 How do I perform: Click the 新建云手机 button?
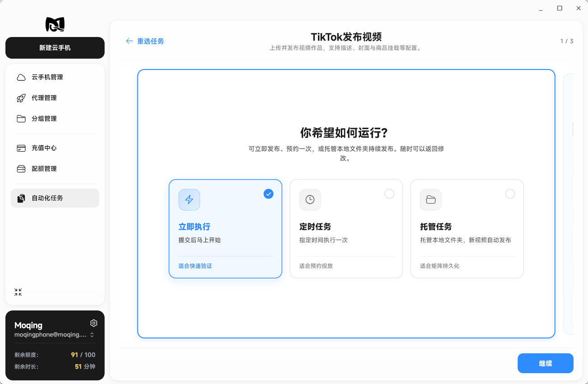coord(55,48)
